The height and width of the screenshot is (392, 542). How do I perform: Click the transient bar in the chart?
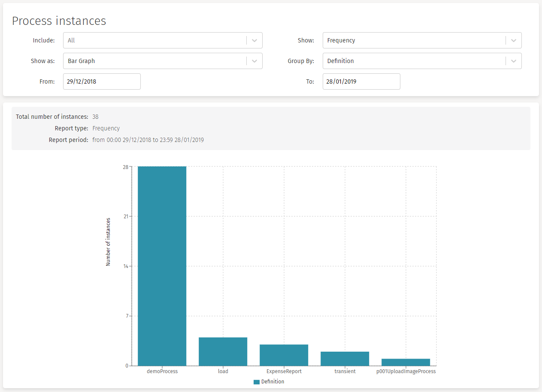pyautogui.click(x=345, y=358)
